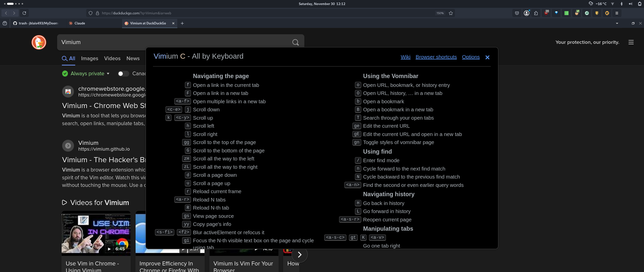Open the list all tabs dropdown arrow
This screenshot has width=644, height=272.
click(617, 23)
